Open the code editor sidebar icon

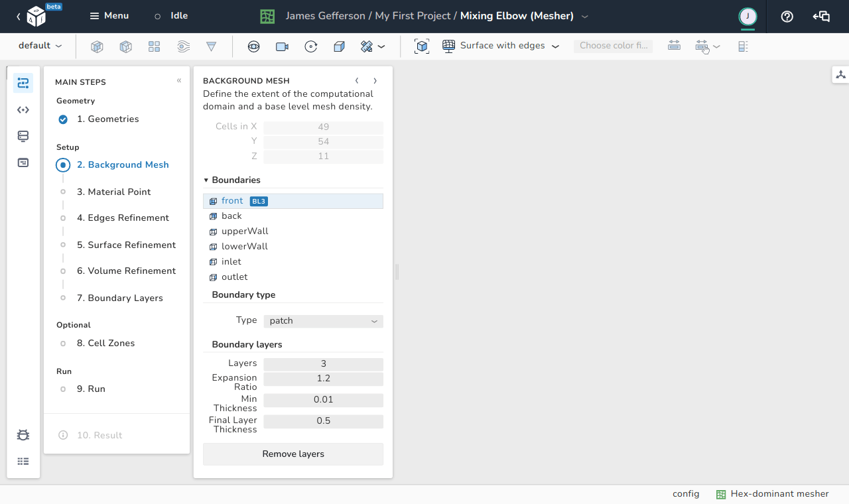point(23,110)
